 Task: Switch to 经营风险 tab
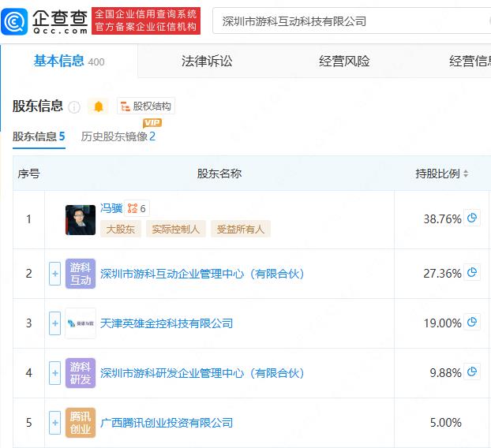[x=344, y=61]
